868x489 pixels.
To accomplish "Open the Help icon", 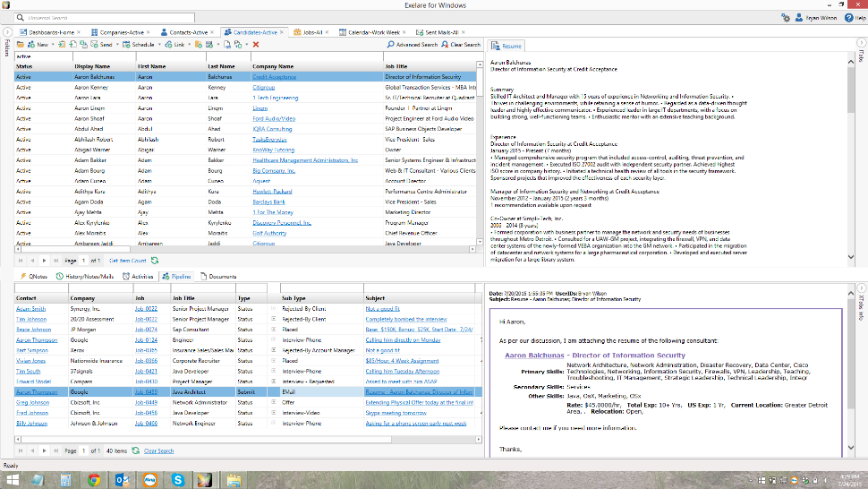I will point(848,18).
